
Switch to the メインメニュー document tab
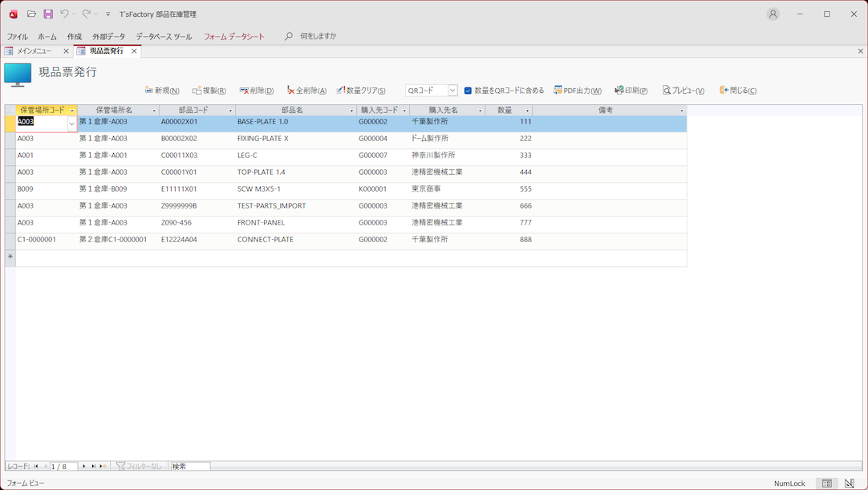(x=34, y=51)
